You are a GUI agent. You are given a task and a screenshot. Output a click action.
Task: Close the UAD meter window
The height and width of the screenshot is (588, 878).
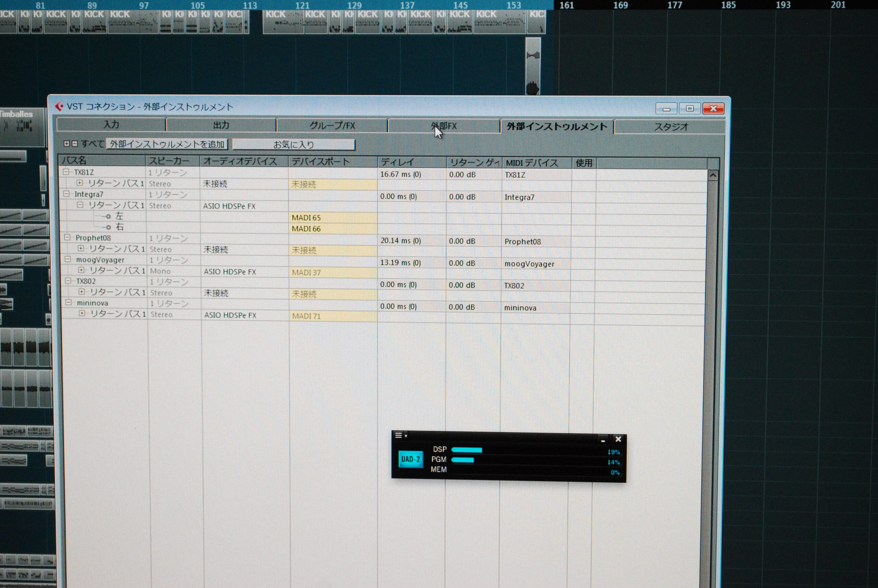(x=618, y=439)
